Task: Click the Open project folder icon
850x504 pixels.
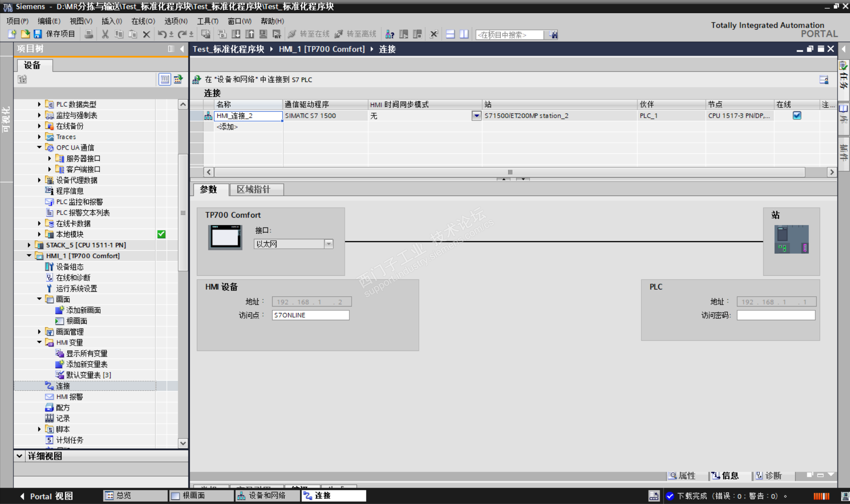Action: (x=25, y=34)
